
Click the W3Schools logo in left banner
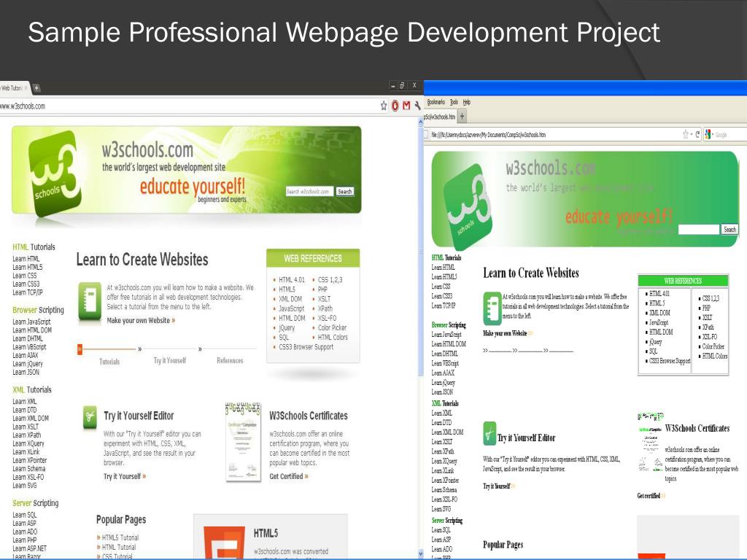click(54, 172)
